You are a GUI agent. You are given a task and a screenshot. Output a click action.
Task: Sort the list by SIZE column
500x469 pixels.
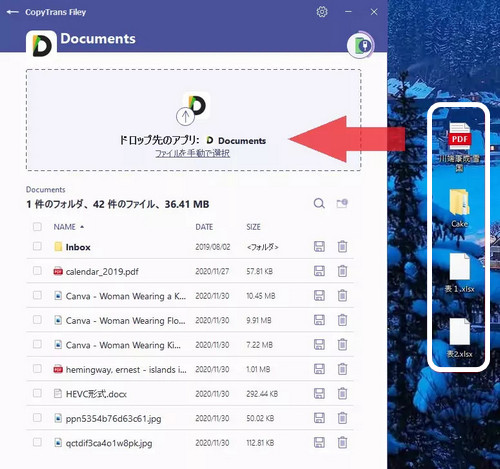click(253, 227)
